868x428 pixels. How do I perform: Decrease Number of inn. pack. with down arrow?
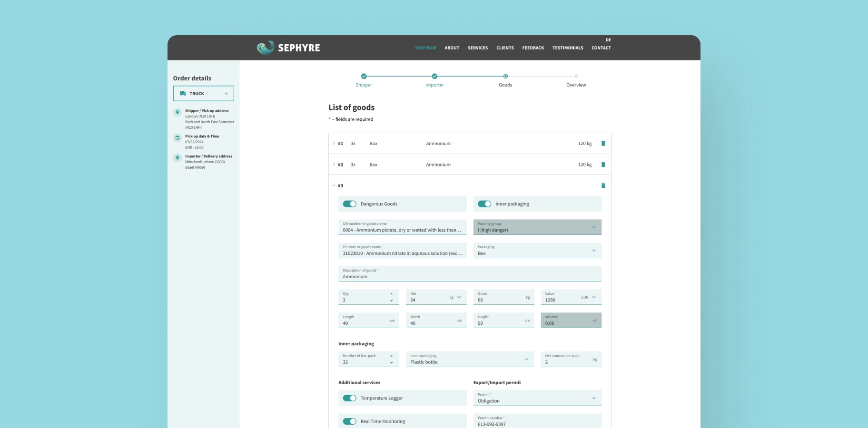click(x=392, y=363)
